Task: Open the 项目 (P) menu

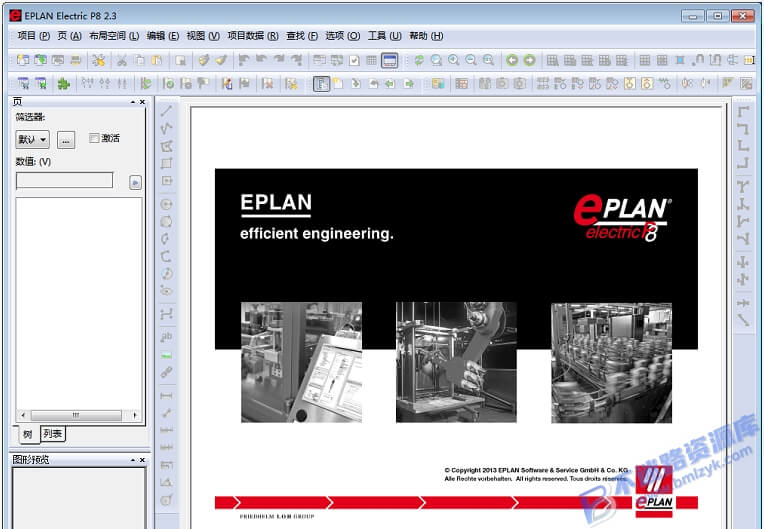Action: point(34,36)
